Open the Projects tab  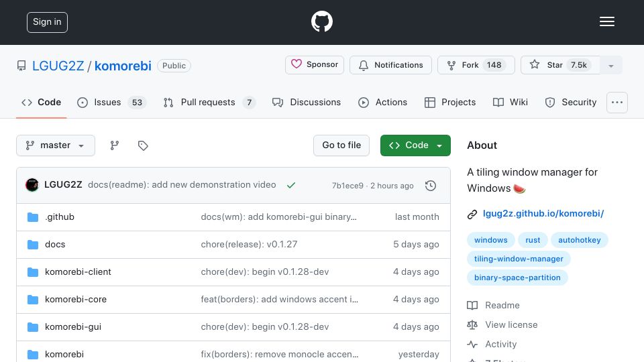coord(450,102)
